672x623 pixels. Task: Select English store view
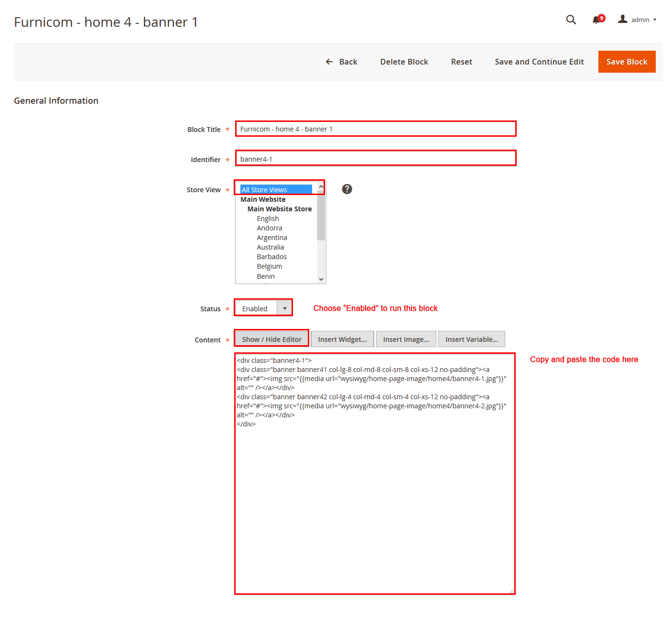(268, 219)
